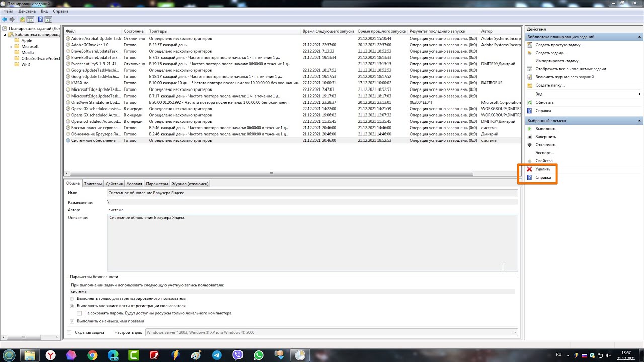Collapse the Библиотека планировщика tree node arrow
The height and width of the screenshot is (362, 644).
pyautogui.click(x=5, y=35)
